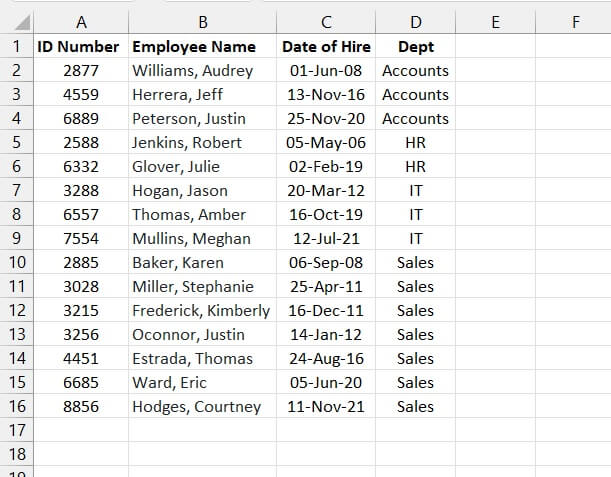This screenshot has height=477, width=611.
Task: Select column A header
Action: tap(81, 22)
